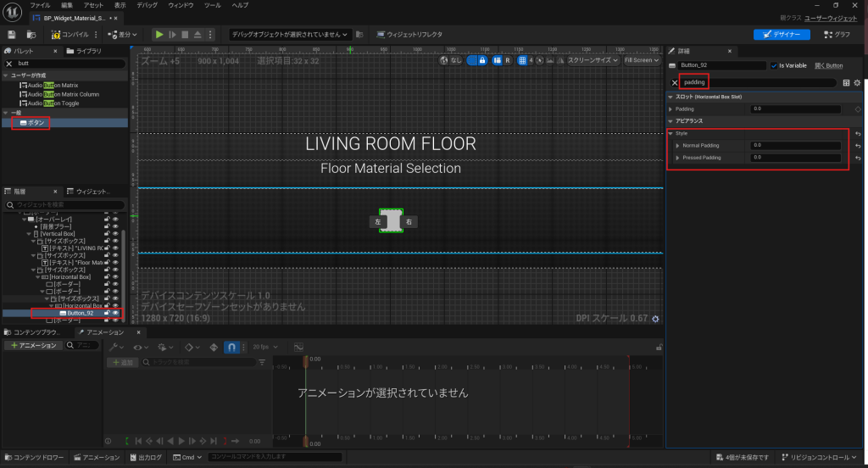
Task: Toggle the viewport layout lock icon
Action: pyautogui.click(x=483, y=60)
